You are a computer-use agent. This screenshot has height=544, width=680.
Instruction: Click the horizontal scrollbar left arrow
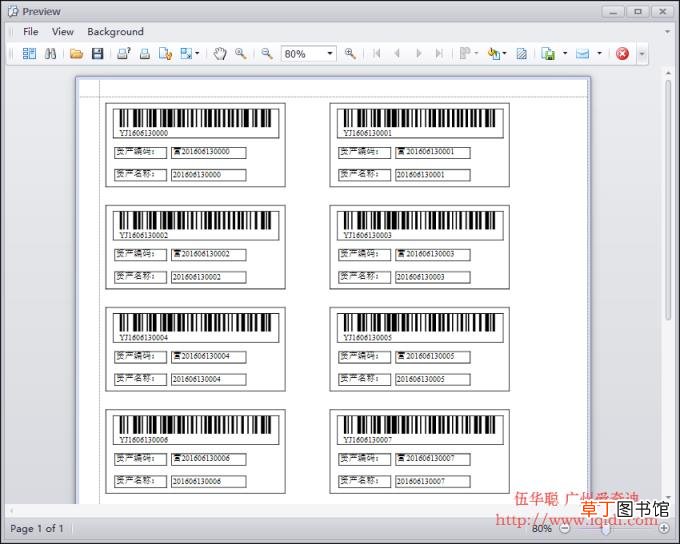(x=12, y=511)
